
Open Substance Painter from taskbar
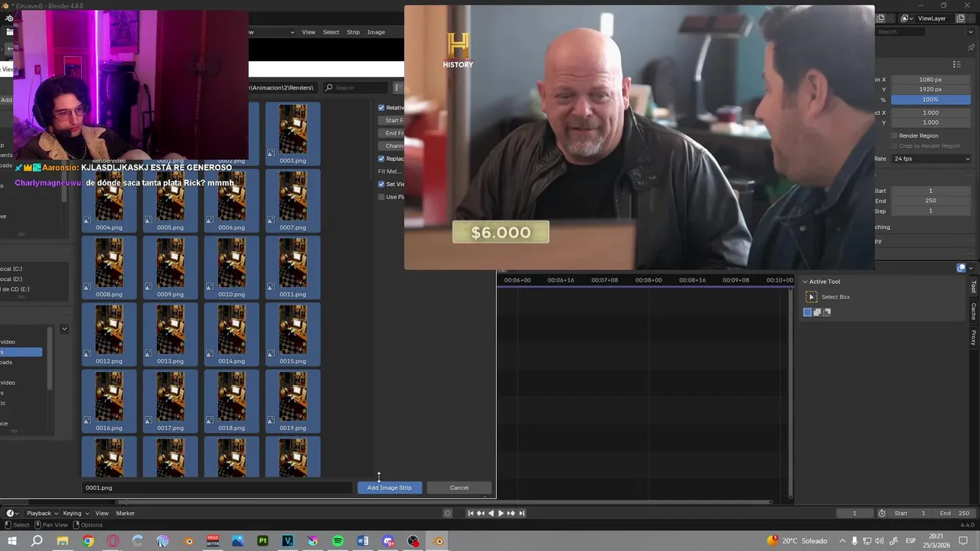(263, 541)
